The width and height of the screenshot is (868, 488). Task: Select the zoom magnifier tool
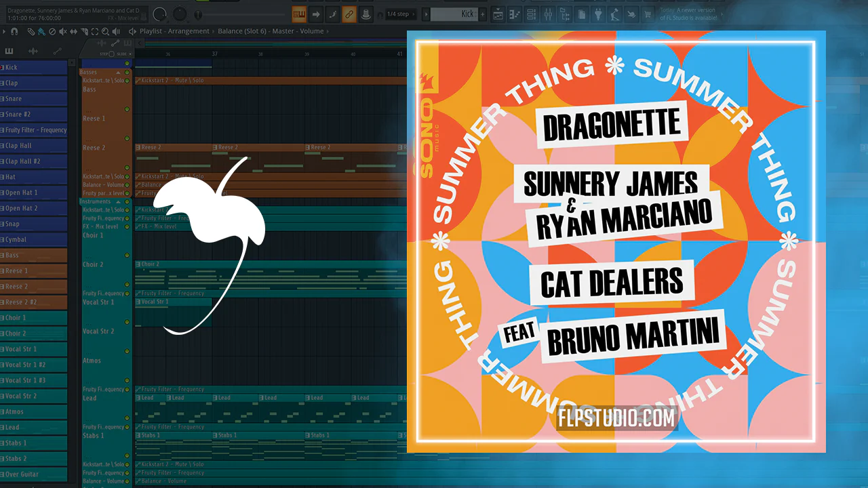[106, 31]
